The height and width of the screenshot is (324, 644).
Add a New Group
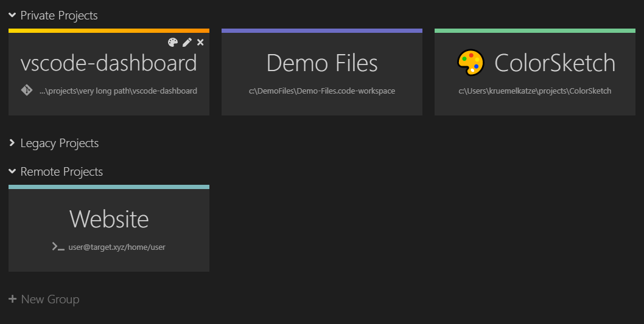50,300
